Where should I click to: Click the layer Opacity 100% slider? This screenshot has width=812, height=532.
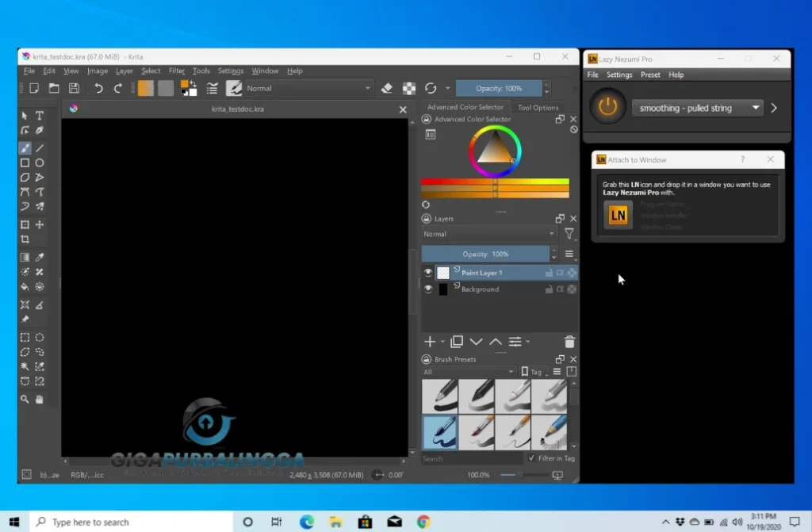pos(485,254)
